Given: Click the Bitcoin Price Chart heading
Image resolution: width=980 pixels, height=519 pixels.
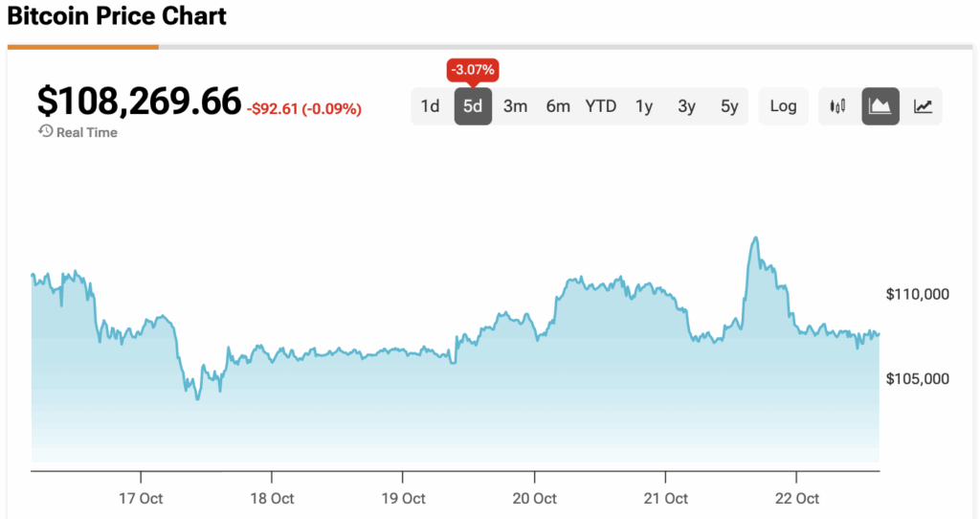Looking at the screenshot, I should [117, 16].
